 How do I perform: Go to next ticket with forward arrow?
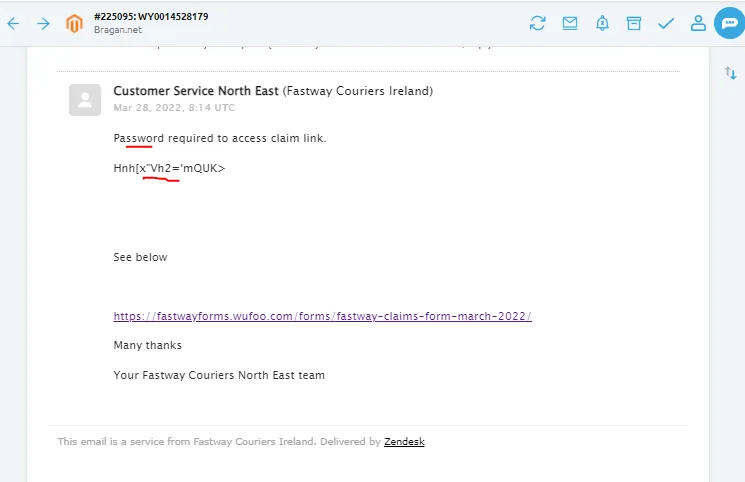pyautogui.click(x=43, y=23)
